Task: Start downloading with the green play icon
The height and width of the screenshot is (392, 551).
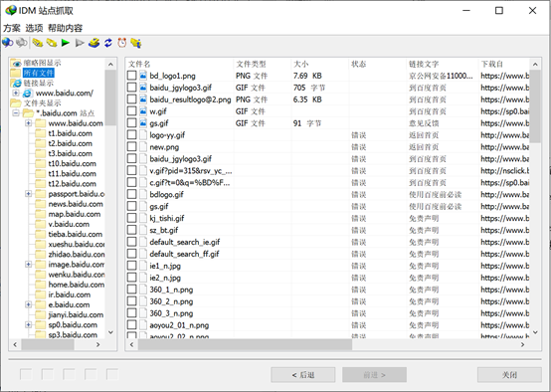Action: point(66,43)
